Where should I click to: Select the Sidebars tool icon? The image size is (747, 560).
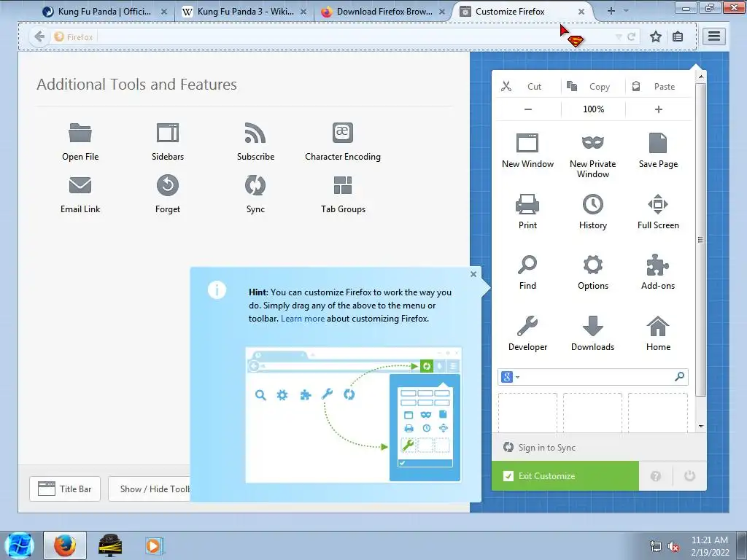click(168, 133)
